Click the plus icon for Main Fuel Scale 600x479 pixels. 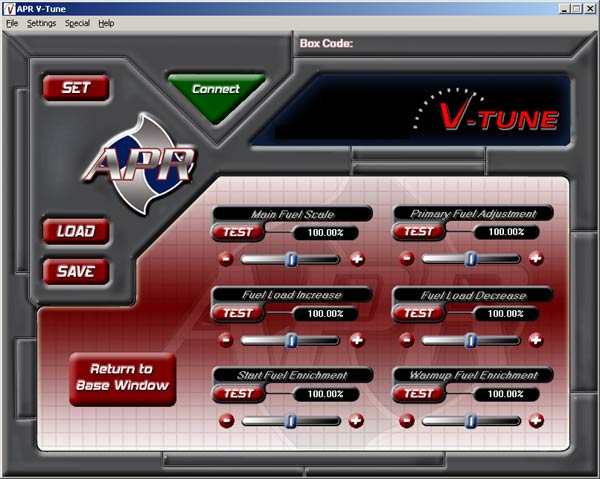tap(357, 259)
